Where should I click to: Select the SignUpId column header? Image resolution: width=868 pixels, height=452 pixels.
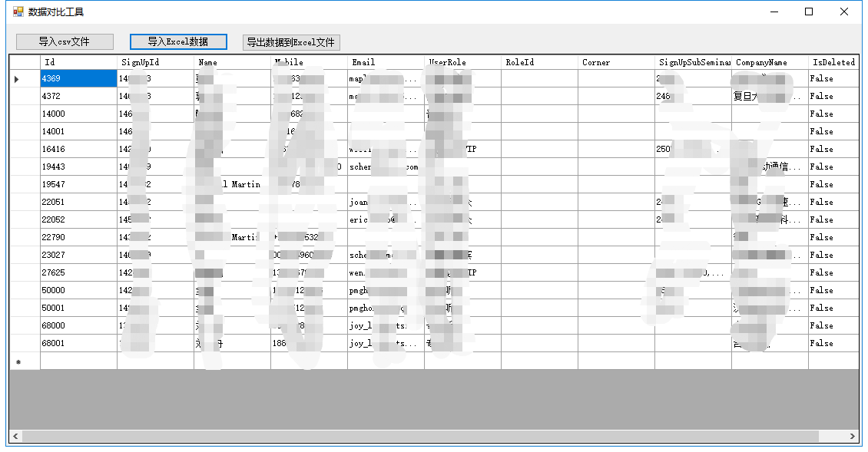[156, 62]
